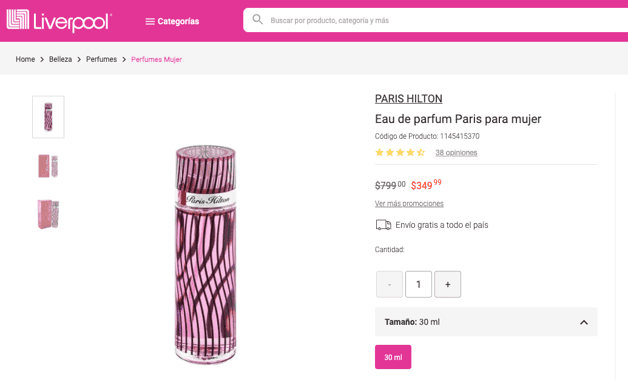Screen dimensions: 628x380
Task: Select third thumbnail of pink packaging
Action: (48, 214)
